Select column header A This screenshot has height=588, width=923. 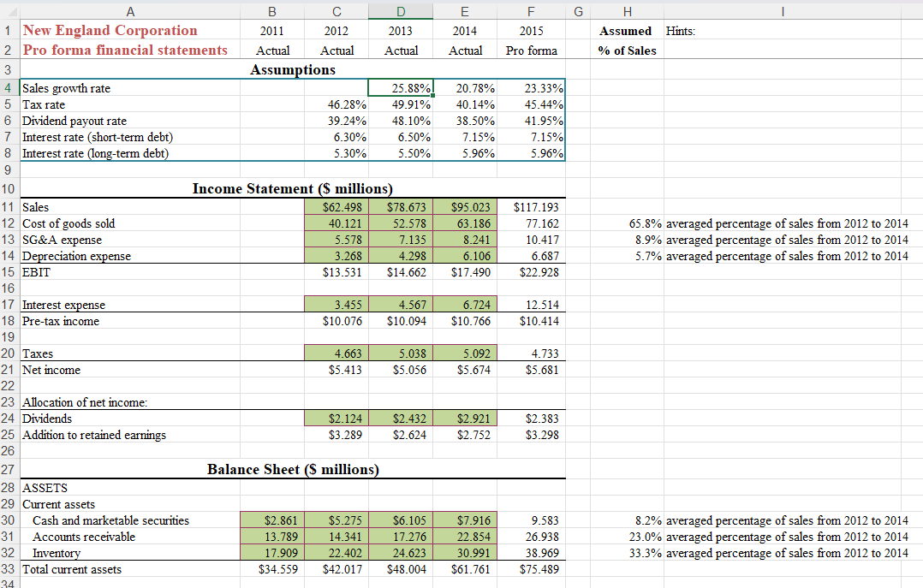pyautogui.click(x=130, y=11)
